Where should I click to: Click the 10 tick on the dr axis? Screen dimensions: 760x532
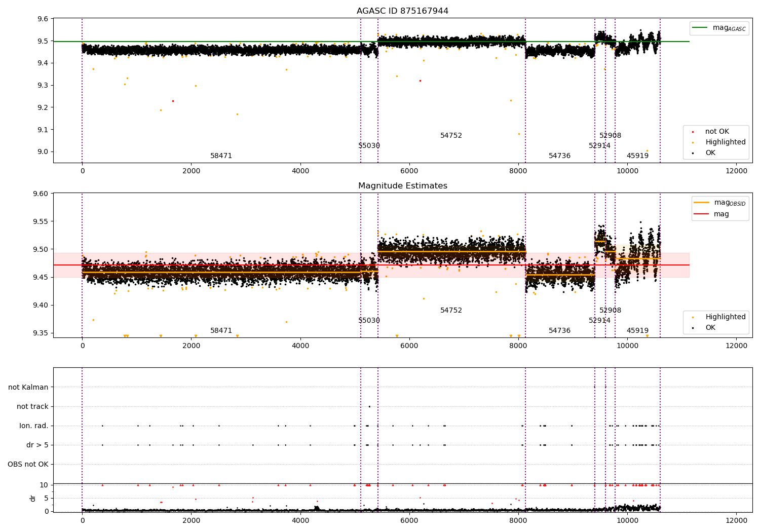[45, 485]
